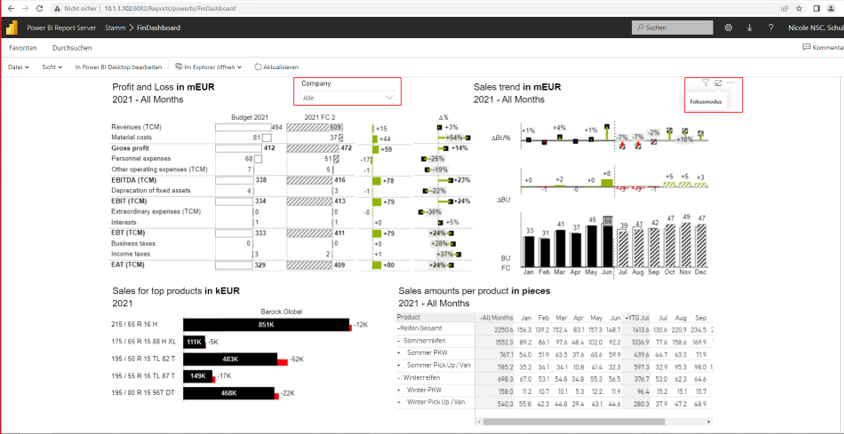Open the browser profile avatar
The image size is (844, 434).
tap(831, 9)
